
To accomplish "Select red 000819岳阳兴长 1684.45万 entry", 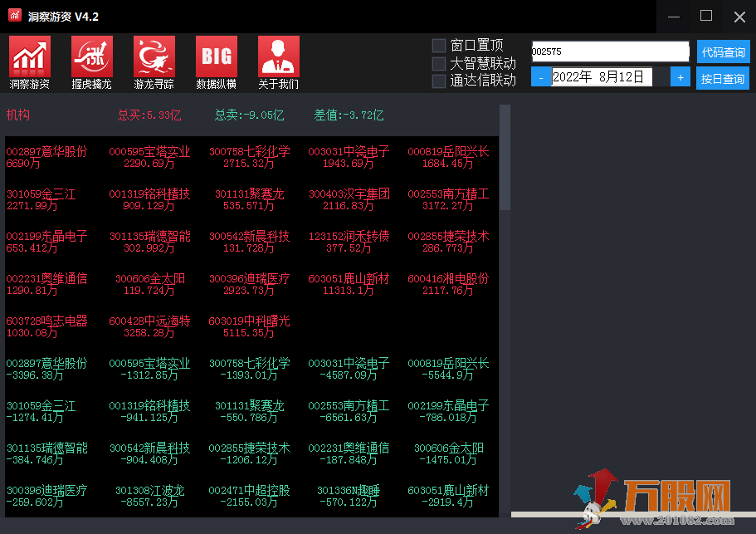I will click(x=448, y=157).
